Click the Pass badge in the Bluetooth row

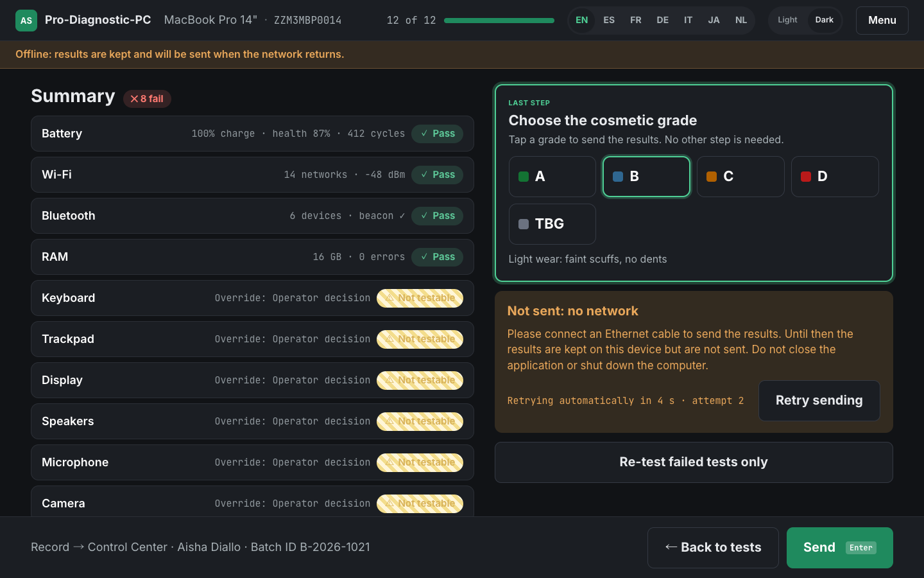tap(437, 216)
